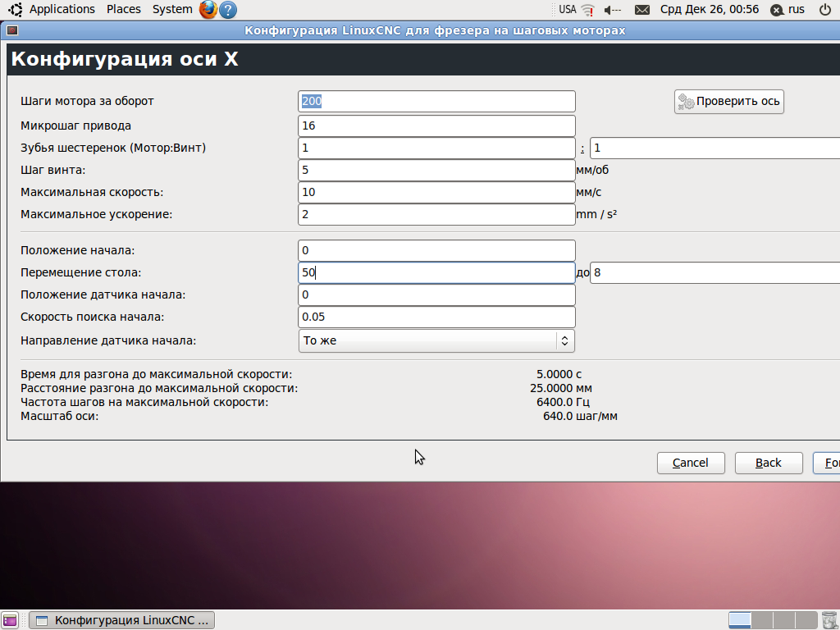This screenshot has height=630, width=840.
Task: Click the screw gear teeth field
Action: click(714, 148)
